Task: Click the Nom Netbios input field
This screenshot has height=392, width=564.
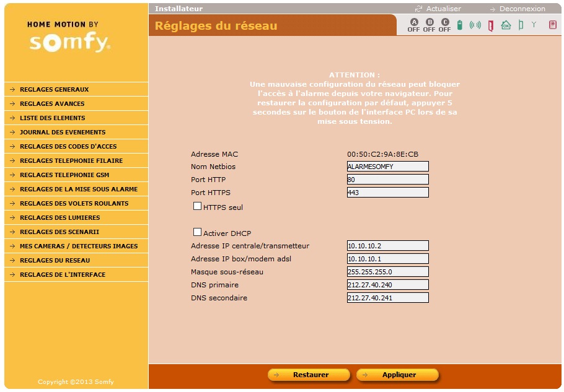Action: (388, 167)
